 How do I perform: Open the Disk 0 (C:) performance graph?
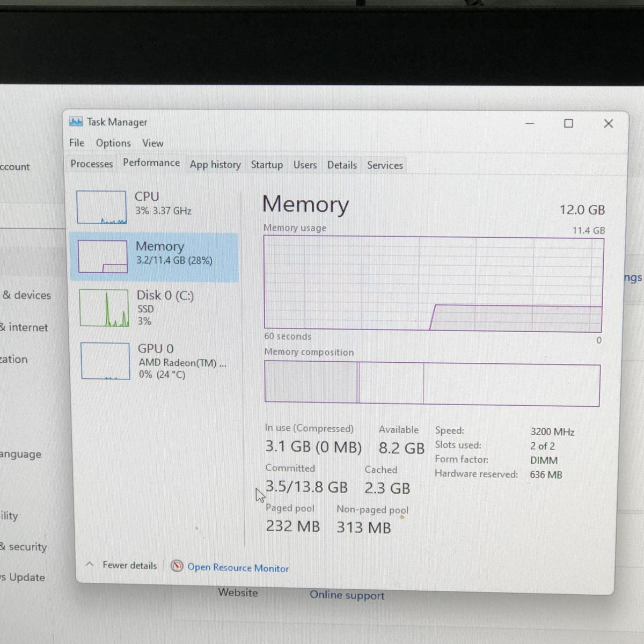105,308
